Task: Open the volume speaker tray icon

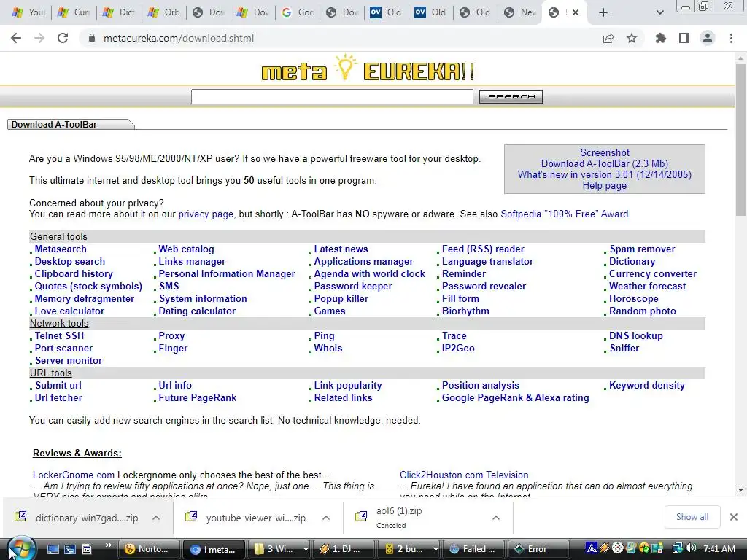Action: pos(692,548)
